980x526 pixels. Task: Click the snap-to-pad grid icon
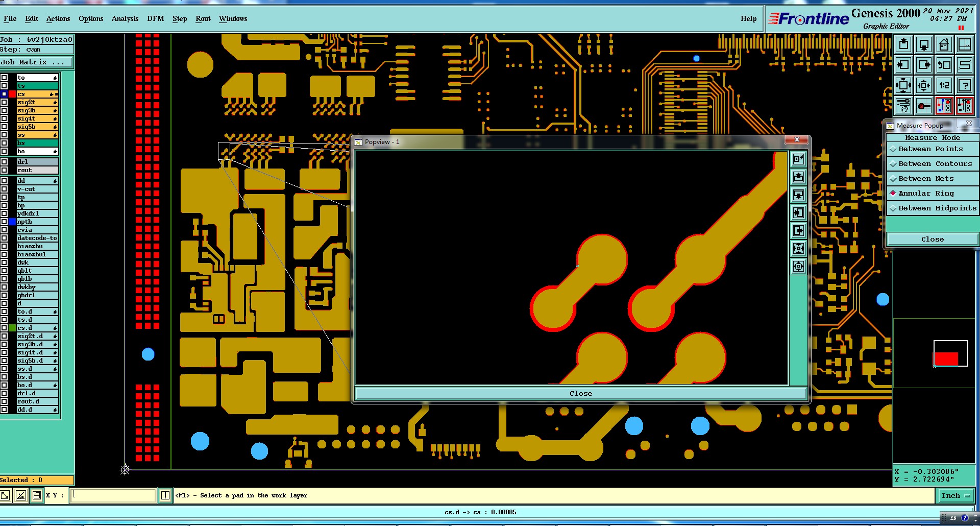[x=924, y=106]
